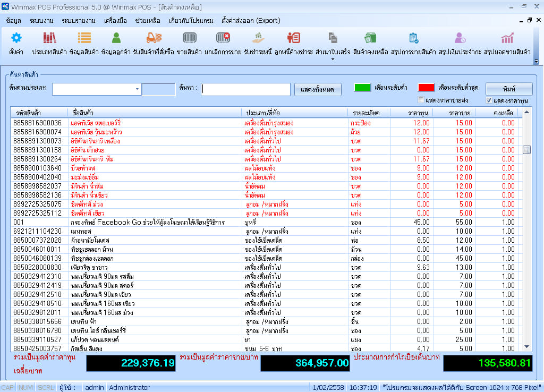Screen dimensions: 544x392
Task: Sort by ราคาขาย column header
Action: (454, 113)
